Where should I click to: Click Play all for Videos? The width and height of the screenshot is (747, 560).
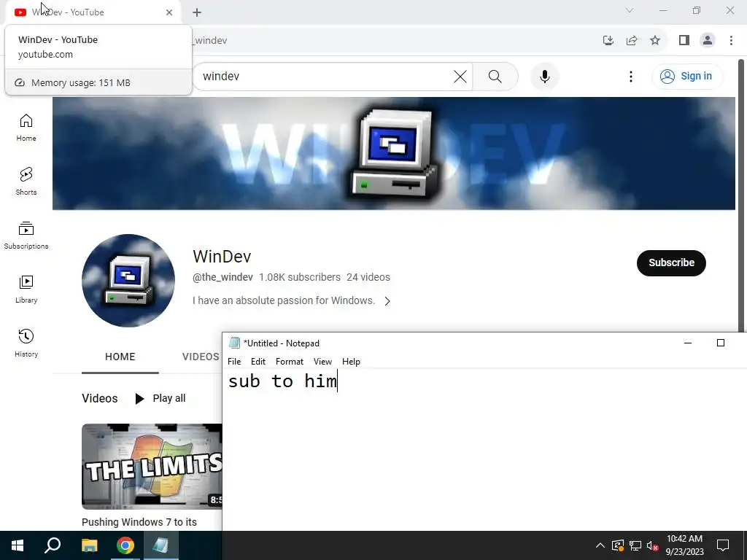(x=160, y=399)
